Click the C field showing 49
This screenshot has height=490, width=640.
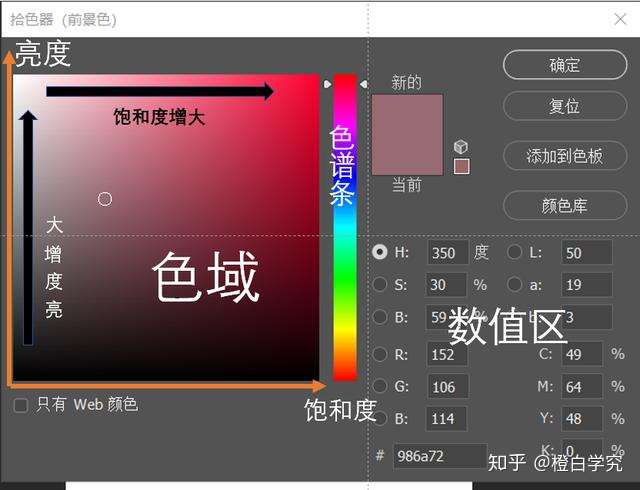click(x=582, y=354)
